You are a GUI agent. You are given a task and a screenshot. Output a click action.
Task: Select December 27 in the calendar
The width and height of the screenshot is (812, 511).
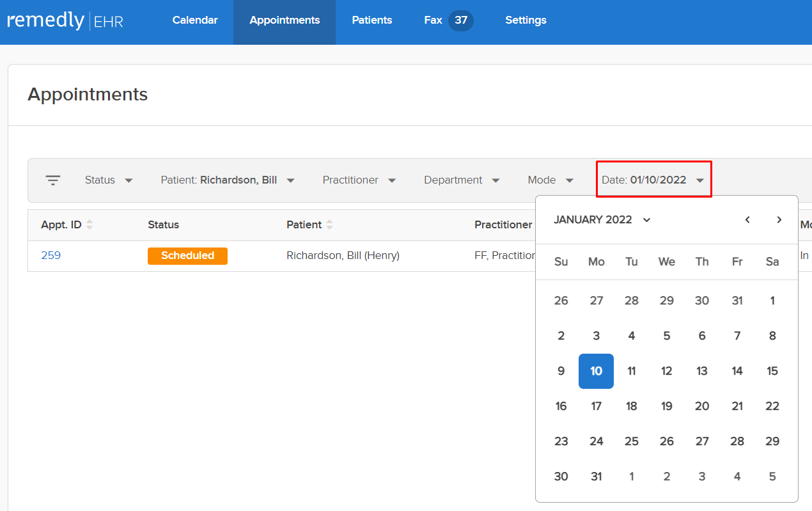point(597,301)
